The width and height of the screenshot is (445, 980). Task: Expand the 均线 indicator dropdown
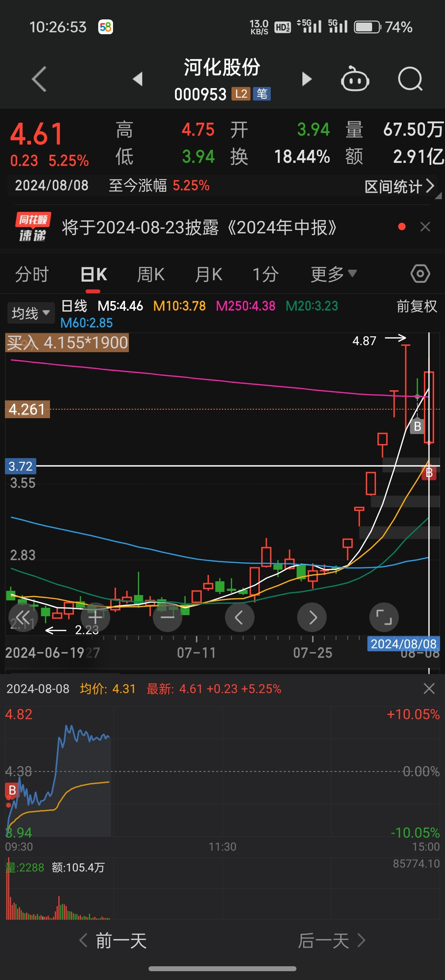click(30, 313)
